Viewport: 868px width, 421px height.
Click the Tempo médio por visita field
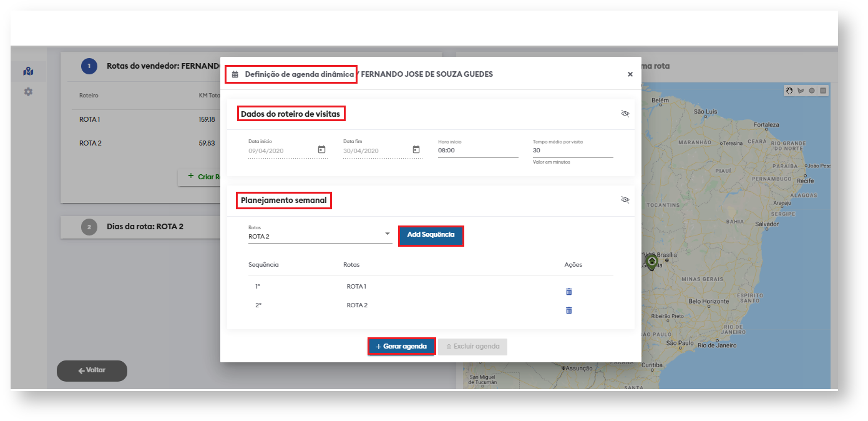click(x=572, y=151)
